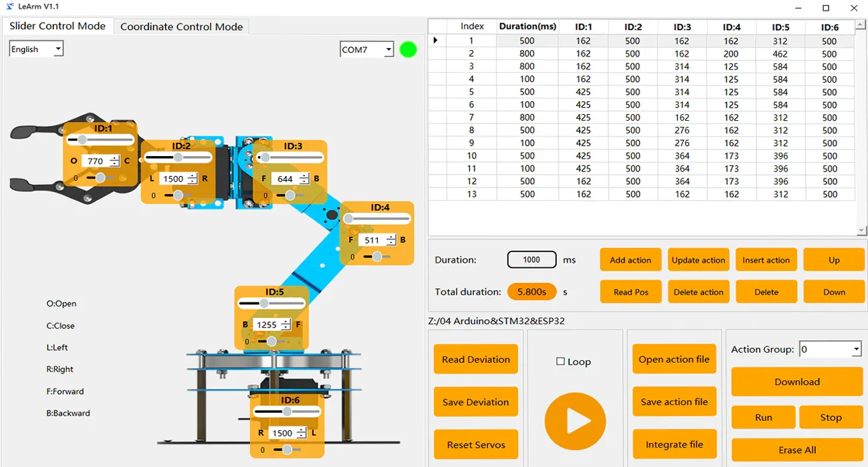Click the green connection status indicator
The image size is (868, 467).
[408, 49]
